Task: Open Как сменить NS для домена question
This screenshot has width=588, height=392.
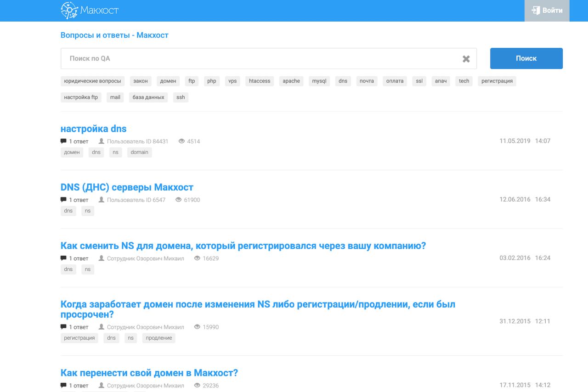Action: tap(243, 246)
